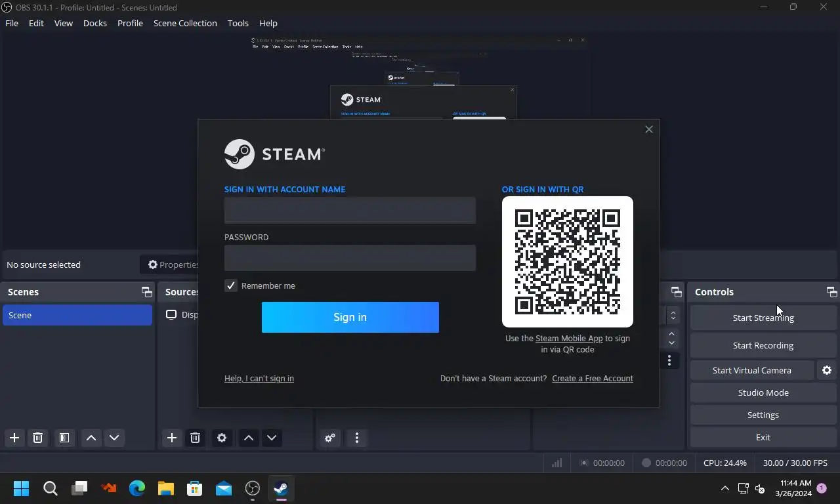Open the Profile menu
The width and height of the screenshot is (840, 504).
click(130, 23)
